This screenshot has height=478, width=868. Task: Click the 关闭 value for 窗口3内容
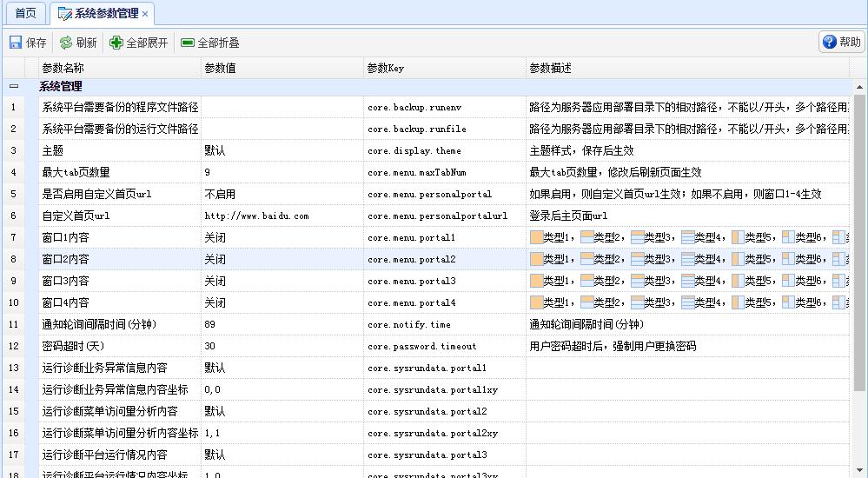[282, 281]
